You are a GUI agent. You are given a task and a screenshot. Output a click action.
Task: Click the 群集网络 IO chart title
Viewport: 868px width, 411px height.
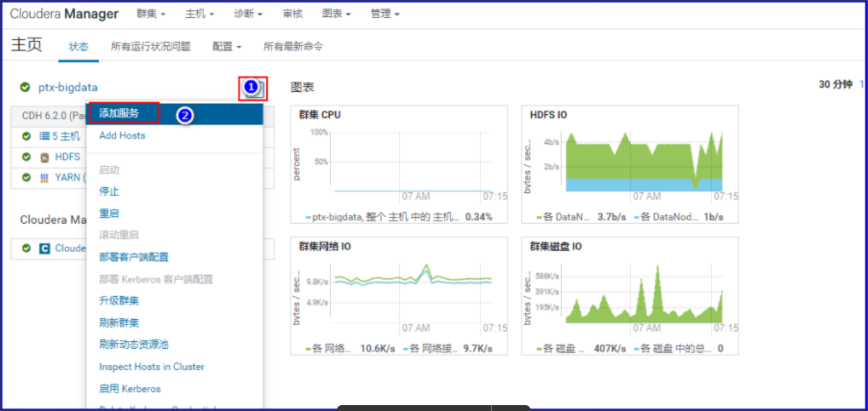coord(325,246)
